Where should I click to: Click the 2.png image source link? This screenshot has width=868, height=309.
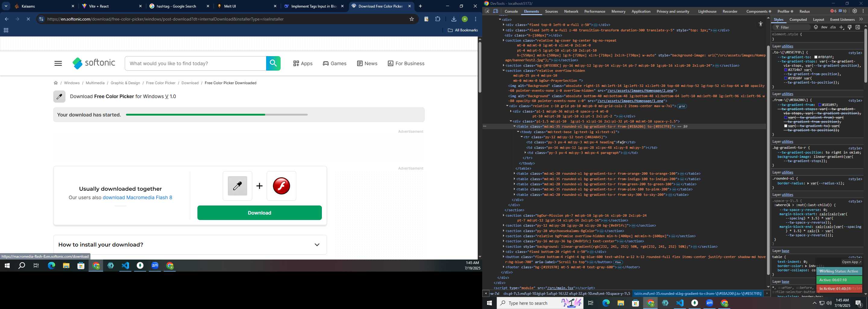(x=640, y=91)
